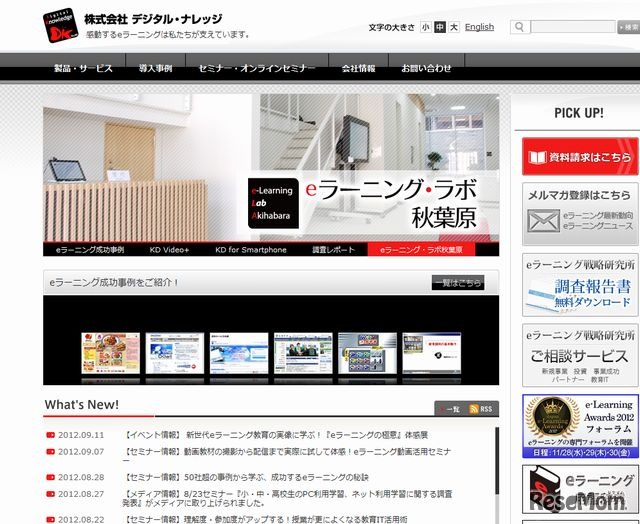Open the fourth case study thumbnail with people

point(303,353)
